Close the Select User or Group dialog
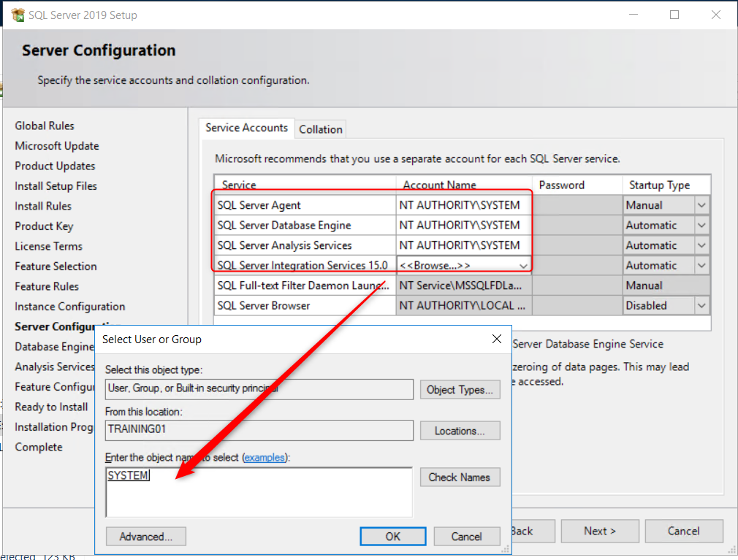The height and width of the screenshot is (560, 738). (497, 339)
